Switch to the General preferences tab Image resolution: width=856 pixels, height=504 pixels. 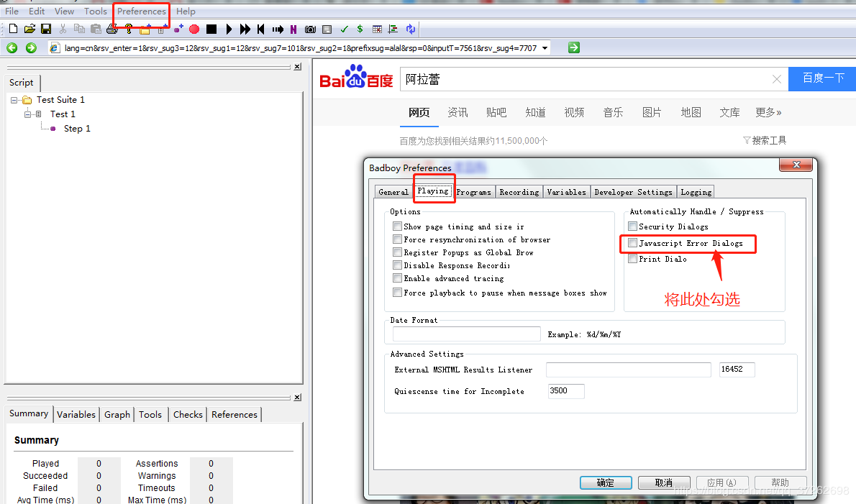[x=393, y=192]
